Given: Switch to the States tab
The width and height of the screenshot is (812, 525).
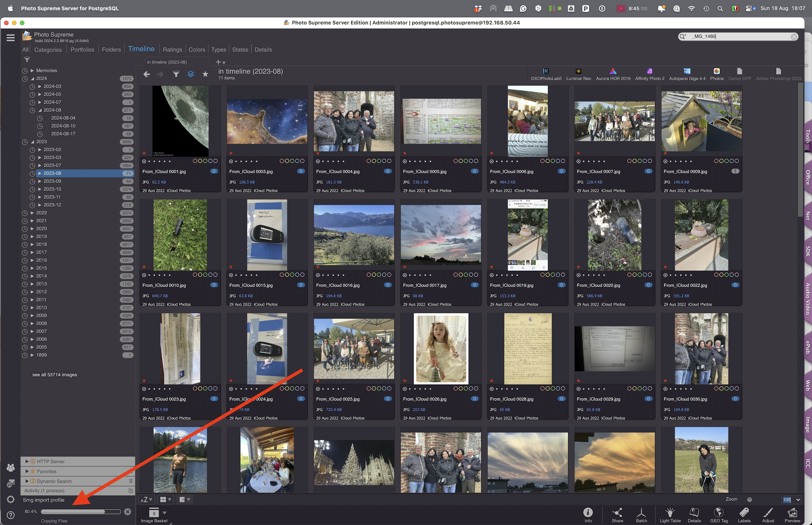Looking at the screenshot, I should [x=240, y=50].
